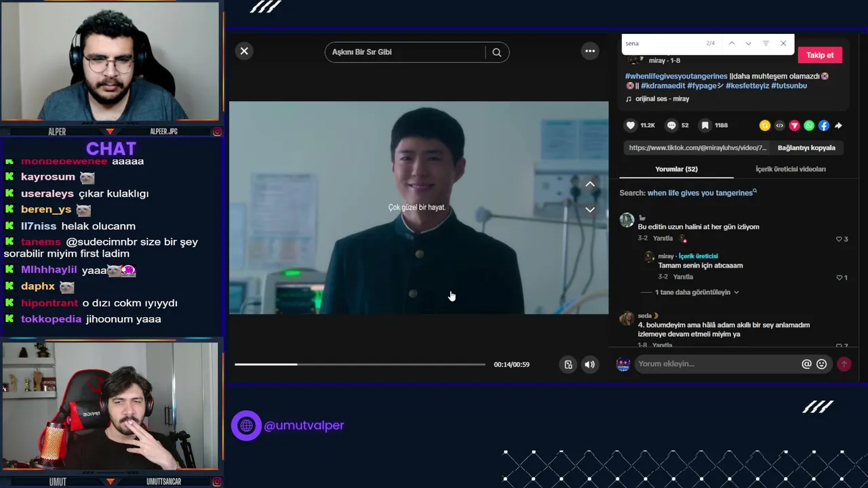This screenshot has width=868, height=488.
Task: Share to WhatsApp icon
Action: point(809,125)
